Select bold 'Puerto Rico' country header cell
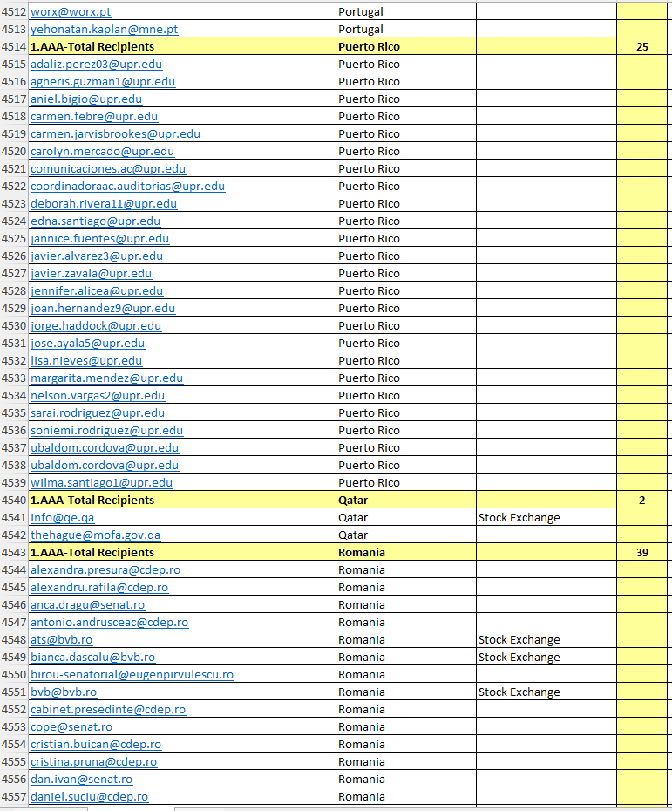The height and width of the screenshot is (811, 672). click(x=406, y=46)
